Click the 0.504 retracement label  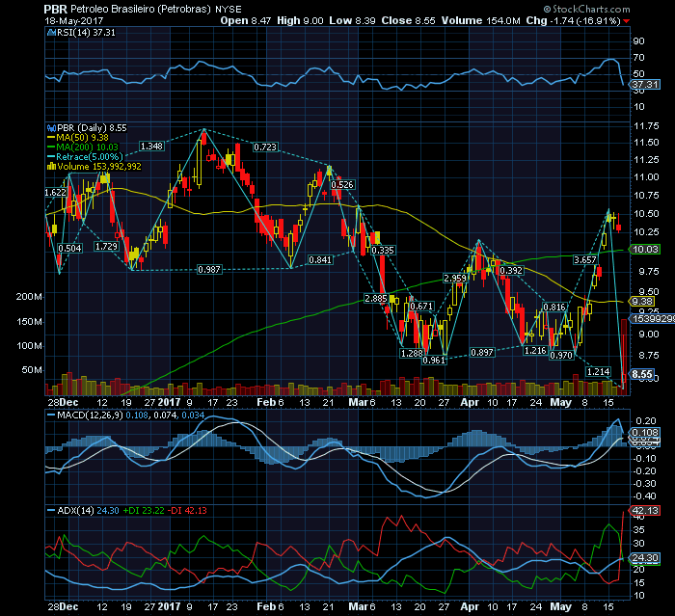69,249
